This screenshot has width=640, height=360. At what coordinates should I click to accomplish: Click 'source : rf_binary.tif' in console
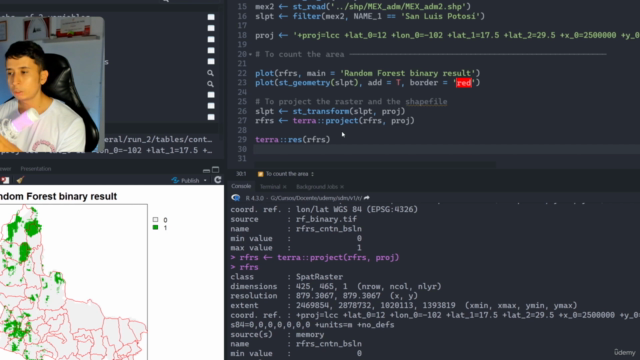pos(293,219)
